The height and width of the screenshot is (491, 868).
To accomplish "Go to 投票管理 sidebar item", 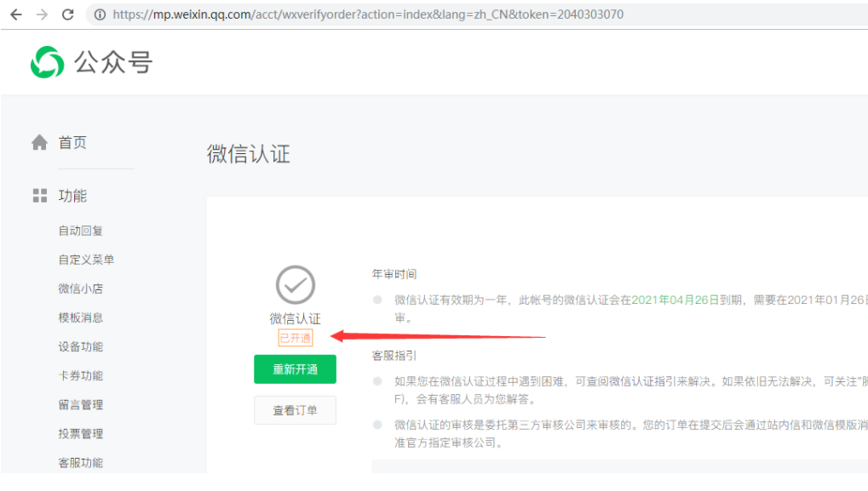I will pos(80,433).
